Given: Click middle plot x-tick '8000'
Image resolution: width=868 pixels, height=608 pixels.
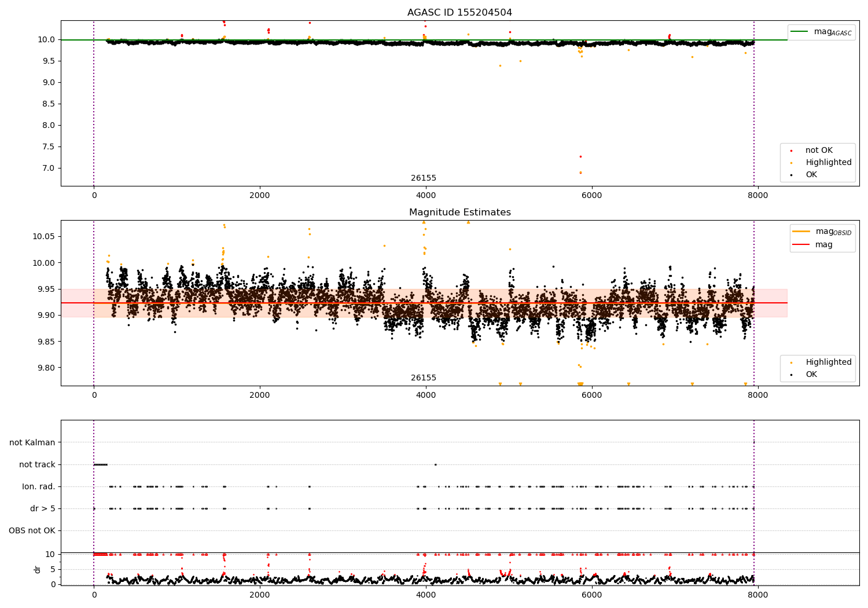Looking at the screenshot, I should tap(758, 395).
